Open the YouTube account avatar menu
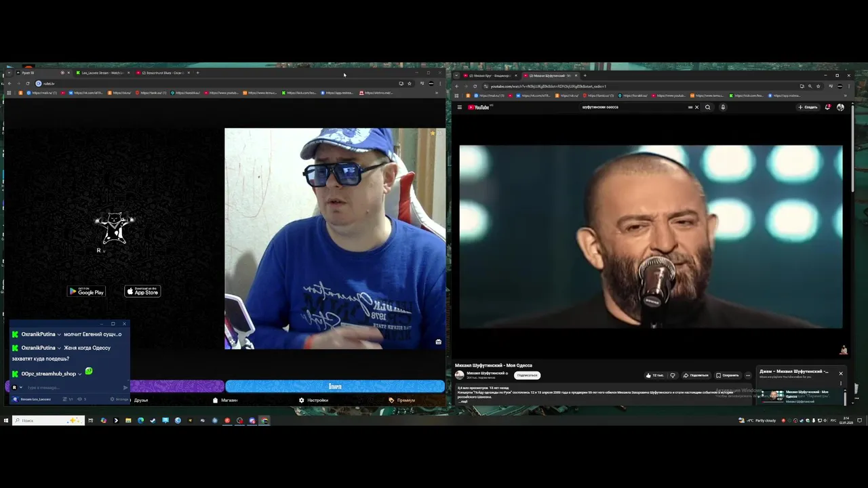868x488 pixels. tap(840, 107)
